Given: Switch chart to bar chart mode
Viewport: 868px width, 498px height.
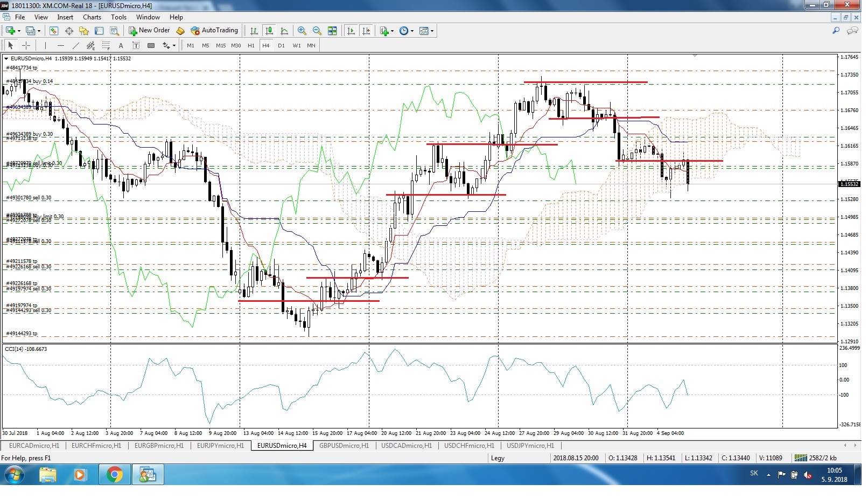Looking at the screenshot, I should pos(254,31).
